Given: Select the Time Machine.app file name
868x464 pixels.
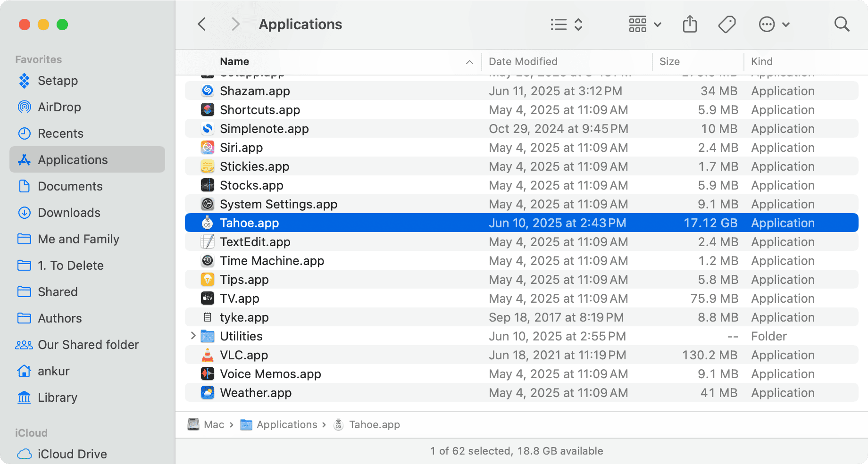Looking at the screenshot, I should pos(272,261).
